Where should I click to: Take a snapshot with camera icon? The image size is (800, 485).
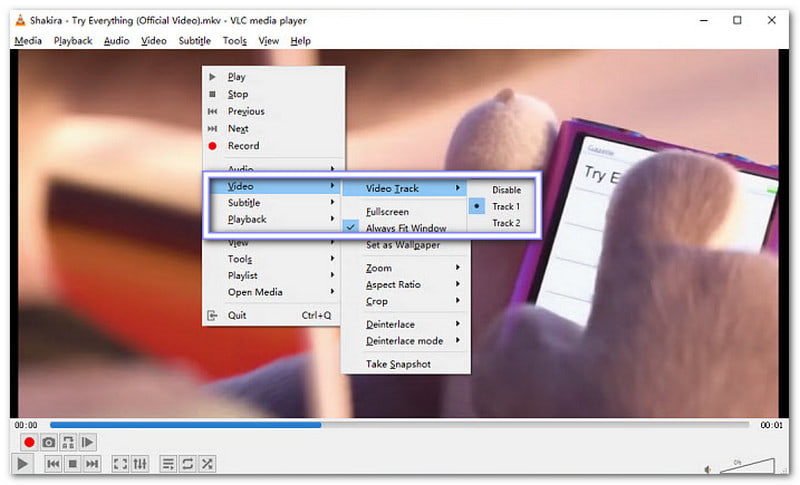[x=48, y=442]
